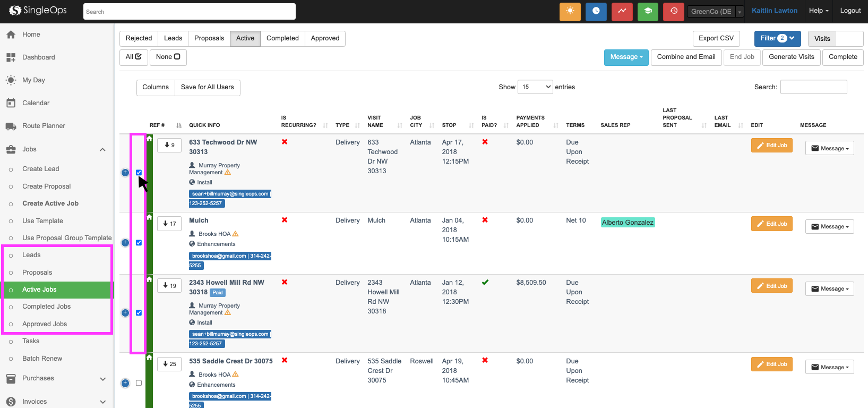Click the SingleOps logo
This screenshot has height=408, width=868.
[x=38, y=10]
